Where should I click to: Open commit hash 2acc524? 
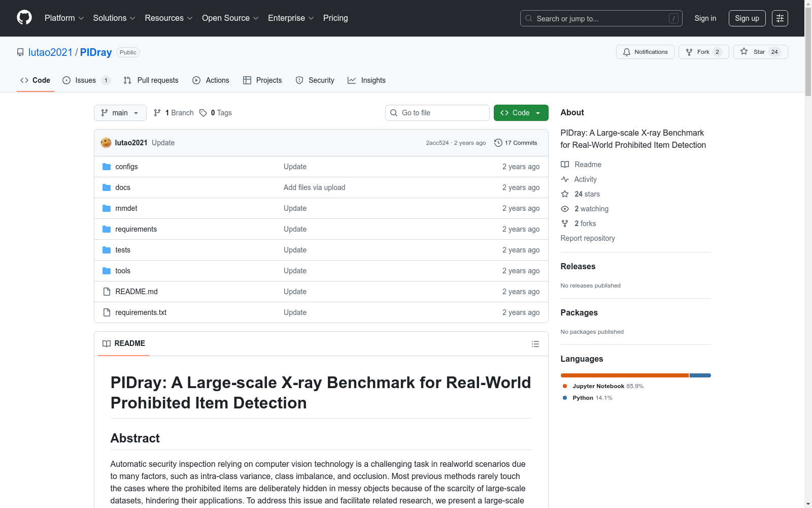point(437,143)
